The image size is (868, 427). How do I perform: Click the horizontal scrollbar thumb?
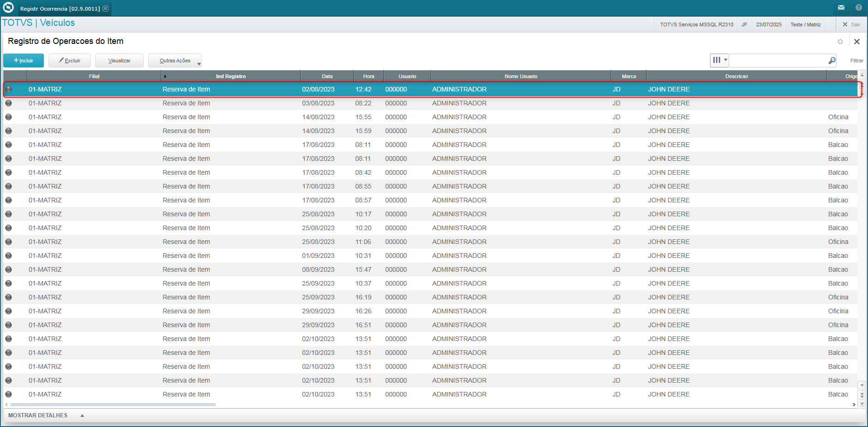coord(113,404)
